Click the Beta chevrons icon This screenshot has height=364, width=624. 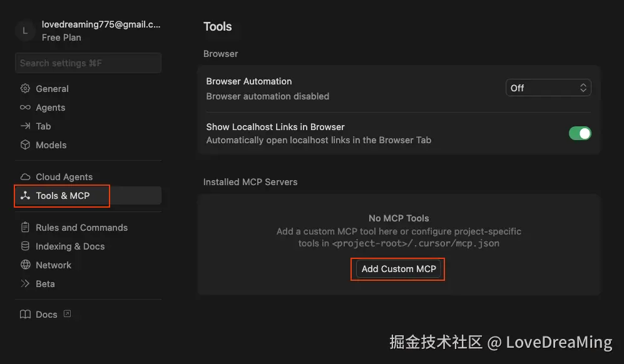pyautogui.click(x=25, y=284)
